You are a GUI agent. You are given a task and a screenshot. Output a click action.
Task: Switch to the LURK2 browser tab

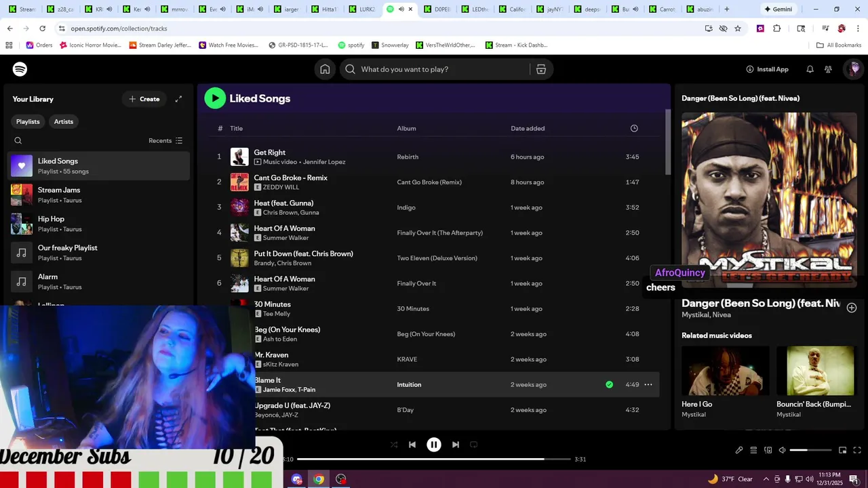[362, 9]
